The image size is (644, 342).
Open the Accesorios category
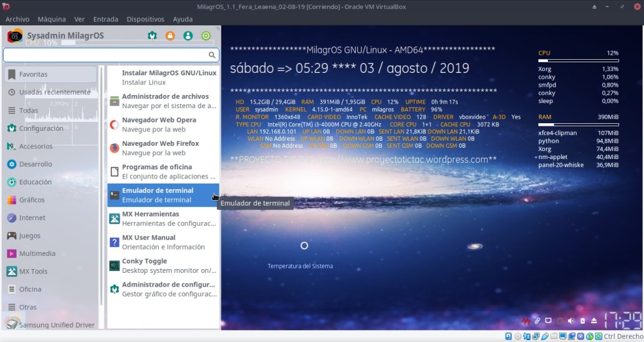coord(51,146)
